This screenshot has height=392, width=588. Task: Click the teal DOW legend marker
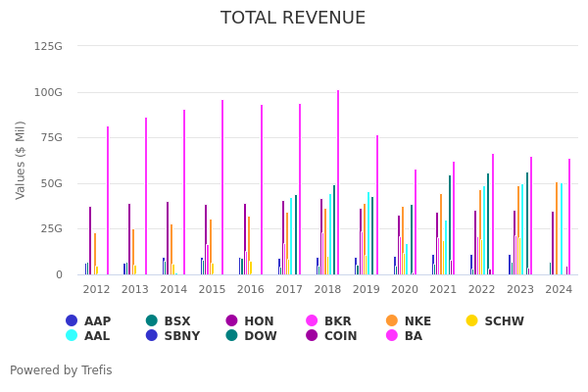pos(232,336)
